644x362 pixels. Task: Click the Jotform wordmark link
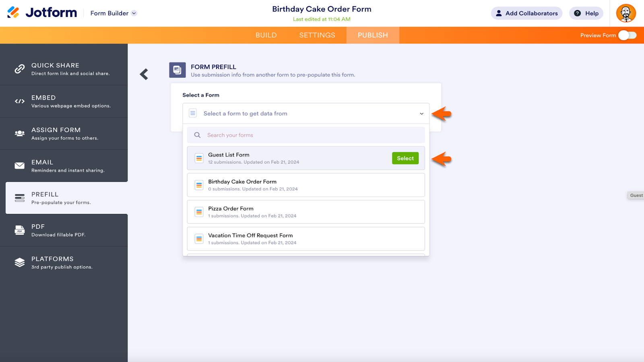[51, 12]
